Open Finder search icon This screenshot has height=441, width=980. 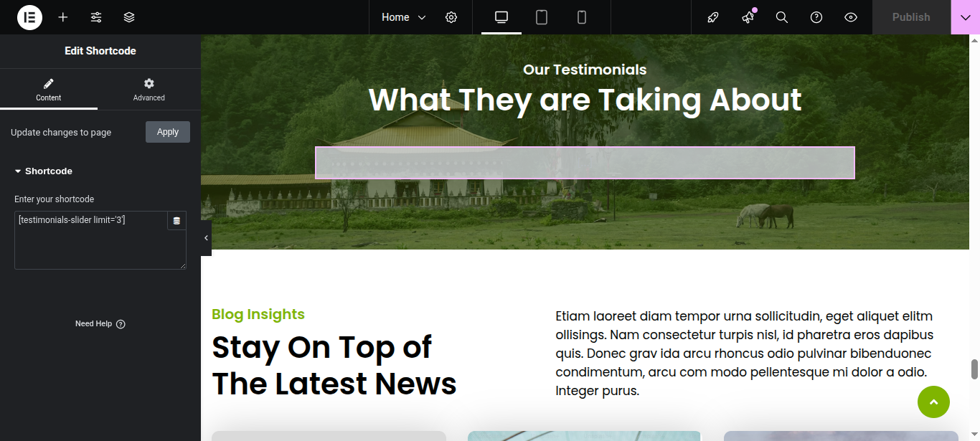pyautogui.click(x=782, y=17)
